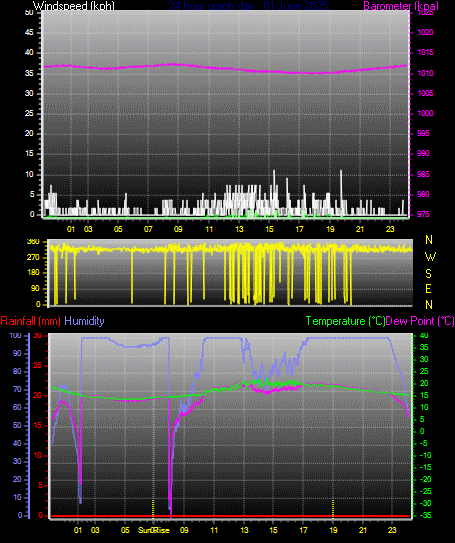The width and height of the screenshot is (455, 543).
Task: Click the "Barometer (kpa)" axis title
Action: click(x=401, y=6)
